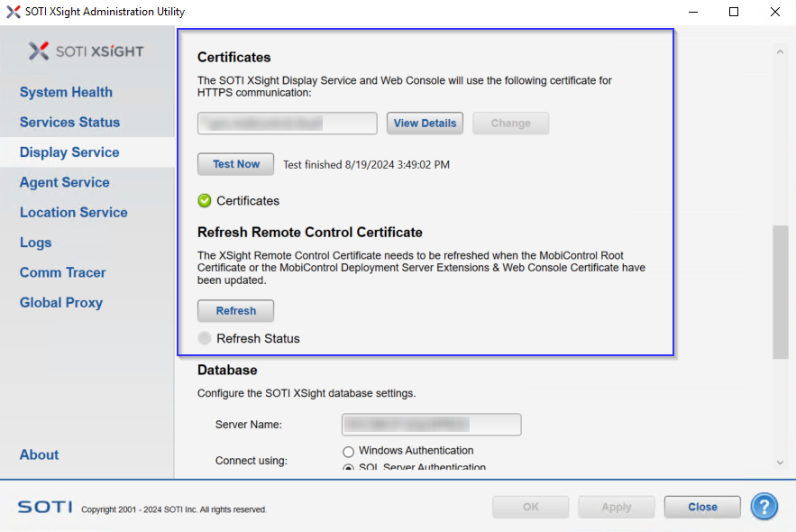The image size is (796, 532).
Task: Open the System Health section
Action: pyautogui.click(x=66, y=92)
